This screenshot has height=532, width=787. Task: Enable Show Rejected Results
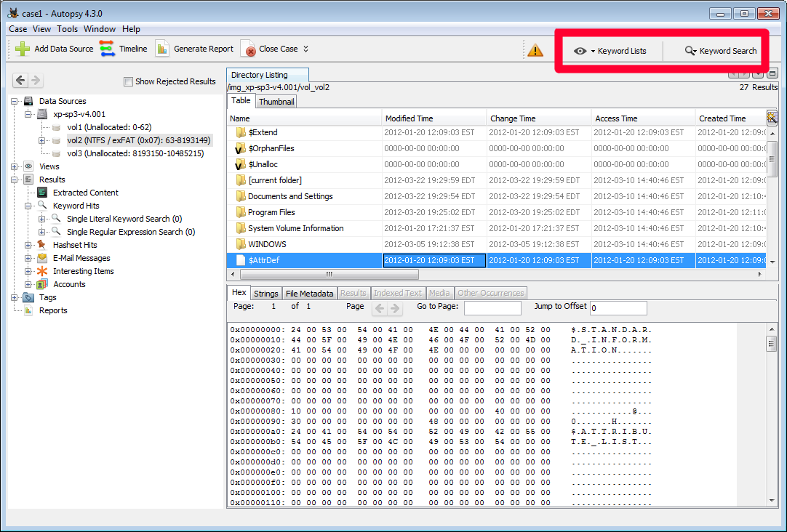click(x=128, y=81)
